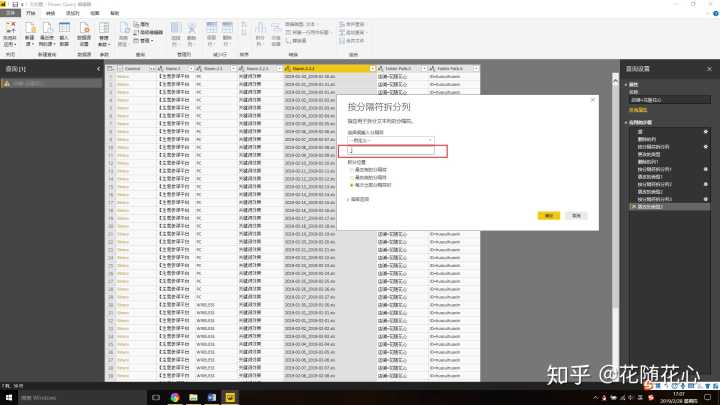Select the left-most delimiter radio option
The height and width of the screenshot is (405, 720).
[x=353, y=169]
